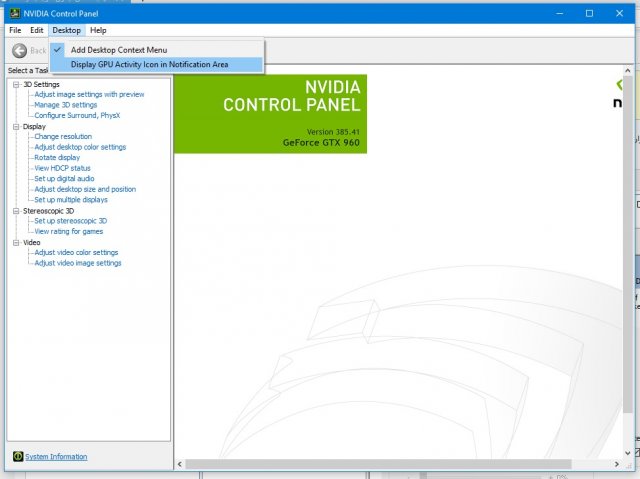The height and width of the screenshot is (479, 640).
Task: Click the NVIDIA Control Panel title bar icon
Action: pyautogui.click(x=12, y=14)
